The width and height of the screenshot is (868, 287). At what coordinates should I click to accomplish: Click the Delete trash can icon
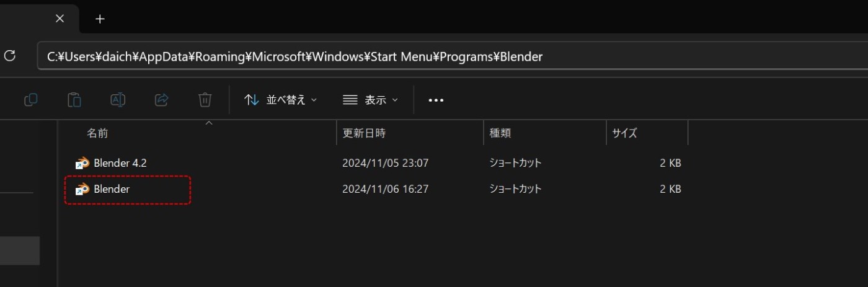point(205,100)
